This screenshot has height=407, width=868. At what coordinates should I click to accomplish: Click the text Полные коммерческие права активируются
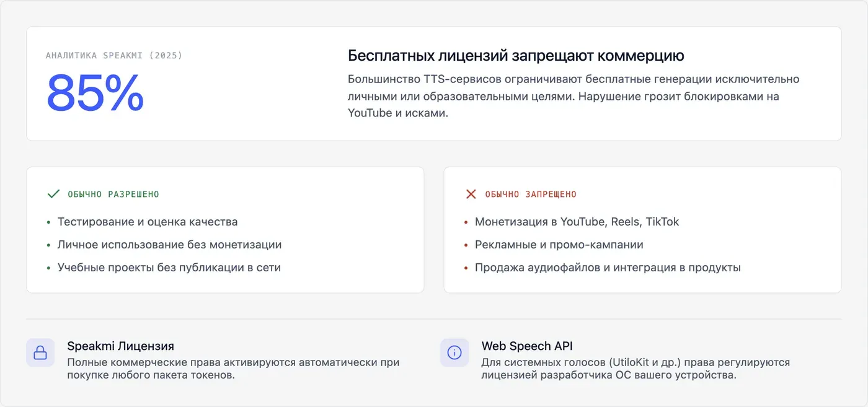tap(233, 369)
